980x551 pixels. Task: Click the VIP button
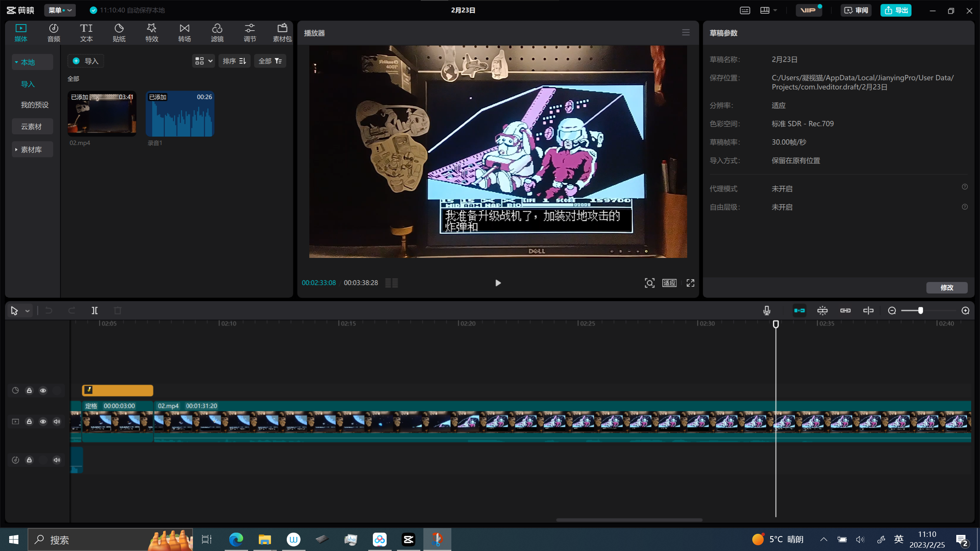pos(808,10)
